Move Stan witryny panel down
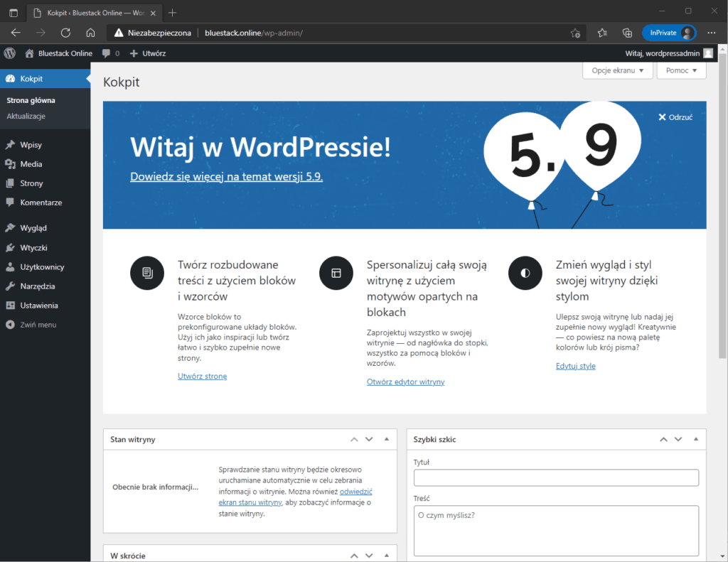The width and height of the screenshot is (728, 562). (x=369, y=440)
